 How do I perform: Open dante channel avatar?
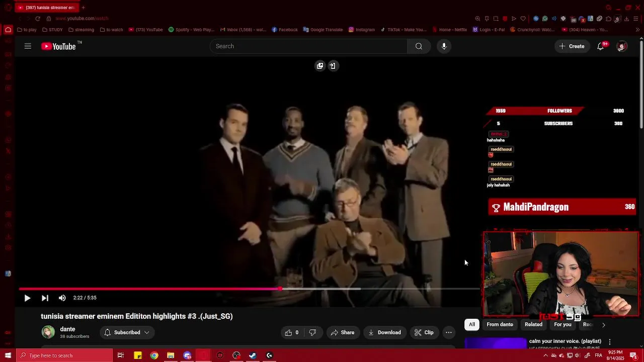(48, 332)
